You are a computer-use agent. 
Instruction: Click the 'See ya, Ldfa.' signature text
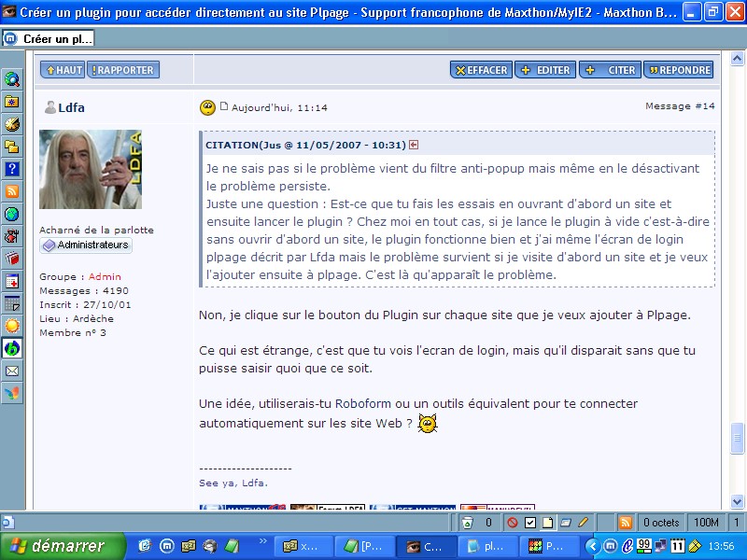pyautogui.click(x=233, y=483)
